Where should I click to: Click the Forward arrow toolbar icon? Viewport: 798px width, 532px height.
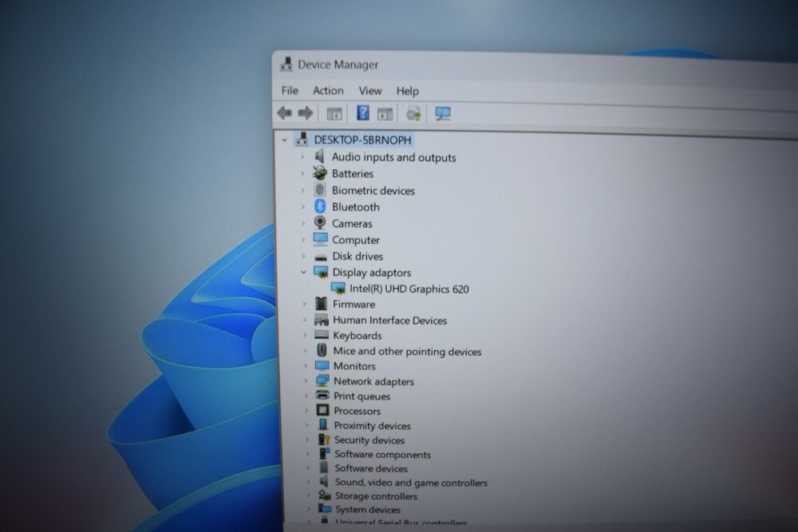click(x=306, y=113)
